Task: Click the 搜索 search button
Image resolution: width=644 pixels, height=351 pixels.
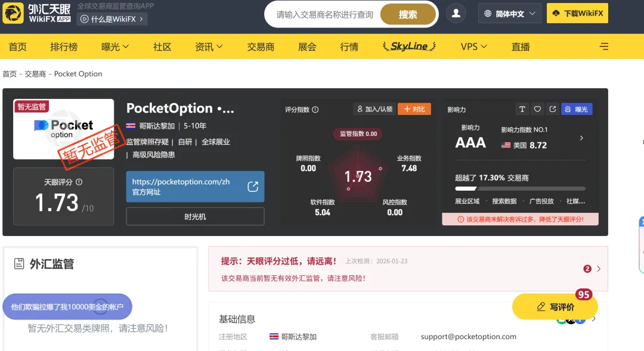Action: [408, 14]
